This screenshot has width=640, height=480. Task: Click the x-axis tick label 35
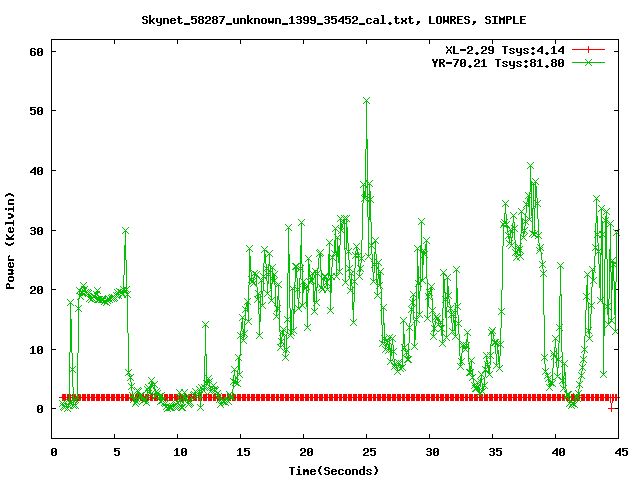[496, 452]
